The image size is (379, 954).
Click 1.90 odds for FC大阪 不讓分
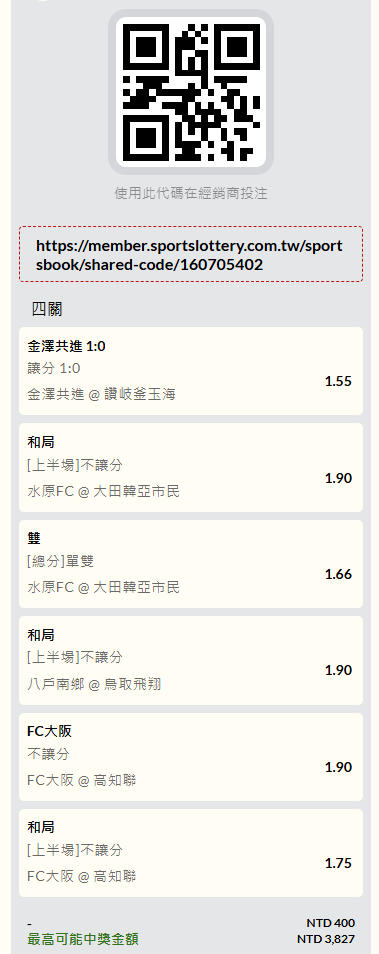coord(338,767)
